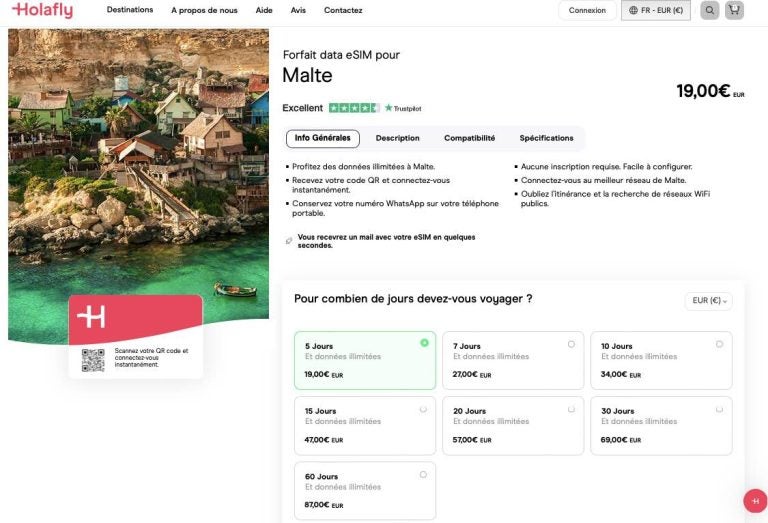Click 'Pour combien de jours devez-vous voyager ?' heading
768x523 pixels.
pos(413,299)
